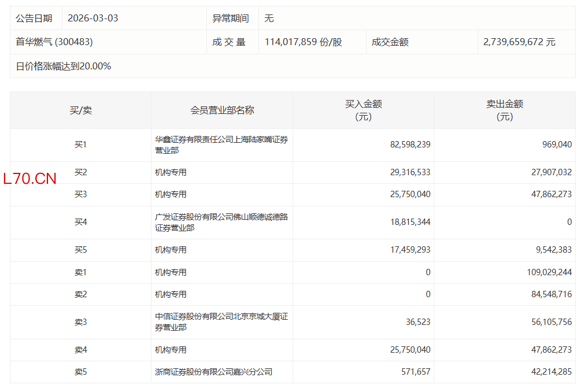This screenshot has width=584, height=392.
Task: Click the 日价格涨幅达到20.00% notice text
Action: (64, 66)
